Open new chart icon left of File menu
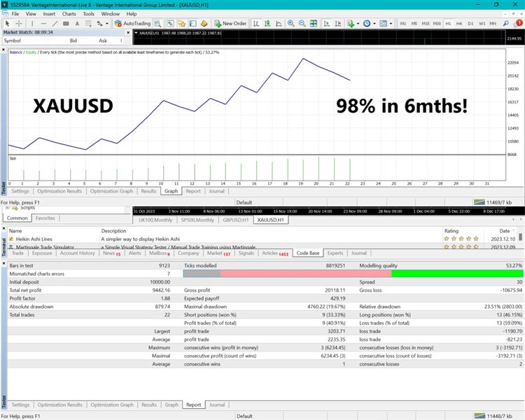The height and width of the screenshot is (420, 525). point(5,14)
